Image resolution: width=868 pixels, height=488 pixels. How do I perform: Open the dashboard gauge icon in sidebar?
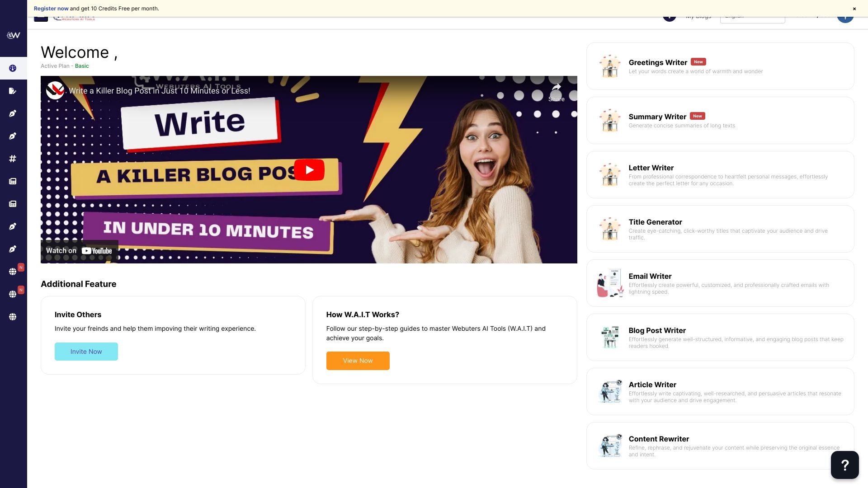pos(13,68)
